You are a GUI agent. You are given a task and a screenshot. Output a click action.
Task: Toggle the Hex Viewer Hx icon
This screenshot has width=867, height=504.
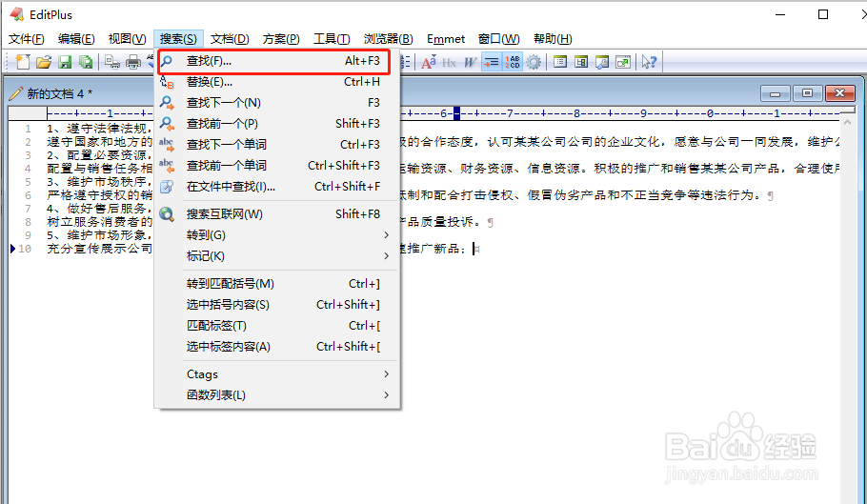coord(449,63)
